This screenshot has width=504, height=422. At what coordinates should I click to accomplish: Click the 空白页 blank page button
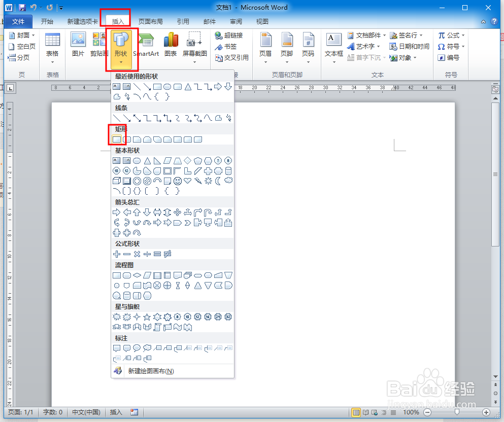(x=22, y=47)
